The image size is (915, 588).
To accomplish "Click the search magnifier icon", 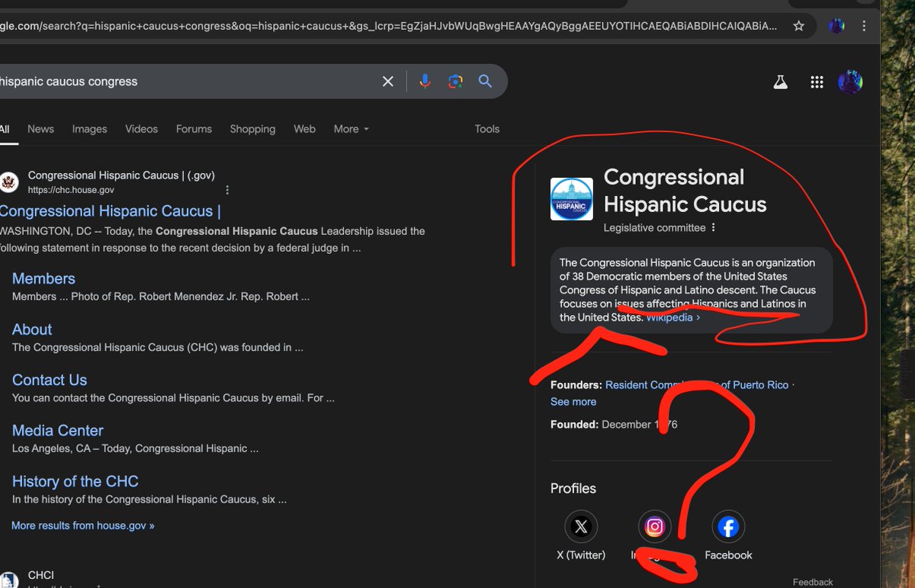I will pyautogui.click(x=486, y=81).
